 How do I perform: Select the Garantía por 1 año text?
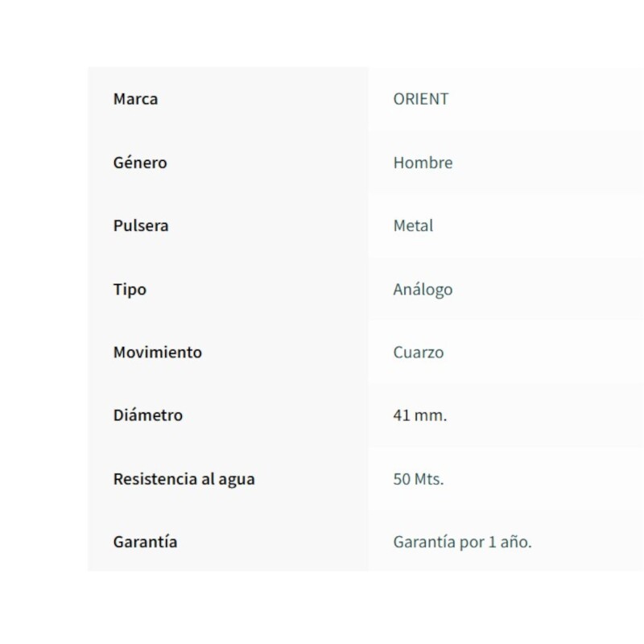pos(462,542)
